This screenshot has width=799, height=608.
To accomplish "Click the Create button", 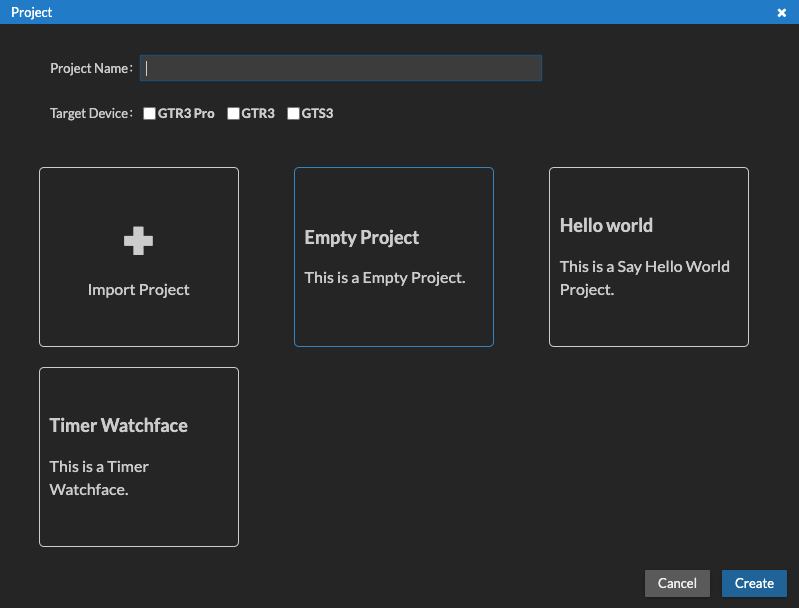I will click(754, 583).
